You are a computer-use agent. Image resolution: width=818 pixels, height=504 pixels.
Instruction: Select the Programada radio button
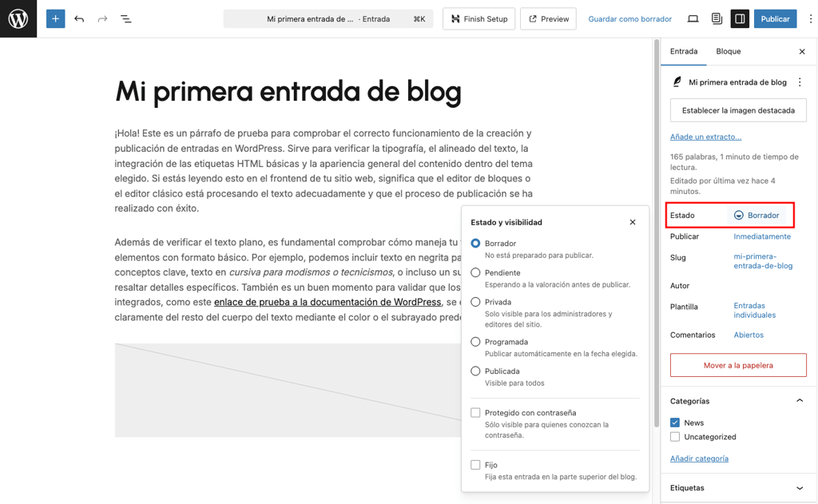[475, 342]
